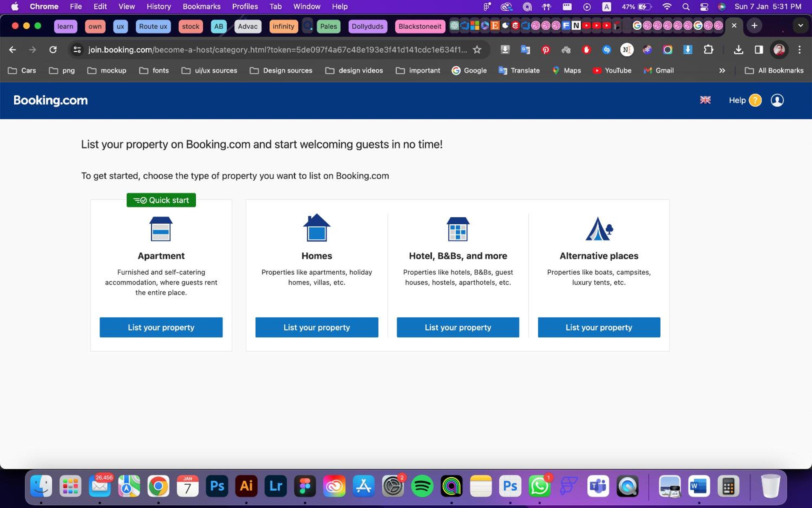Click the Help link in the header
812x508 pixels.
[737, 100]
